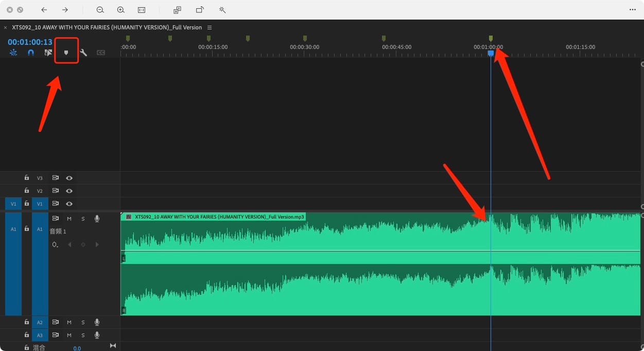This screenshot has height=351, width=644.
Task: Click the rotate image icon in toolbar
Action: (200, 10)
